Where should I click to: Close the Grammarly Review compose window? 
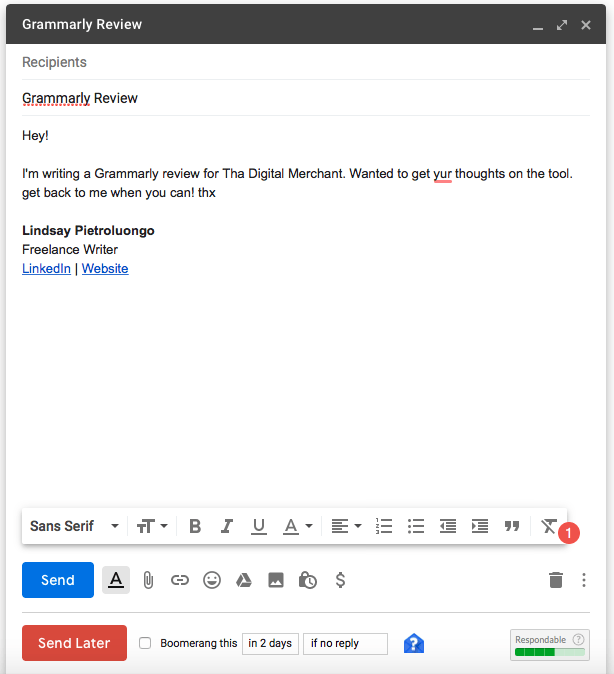(x=586, y=25)
